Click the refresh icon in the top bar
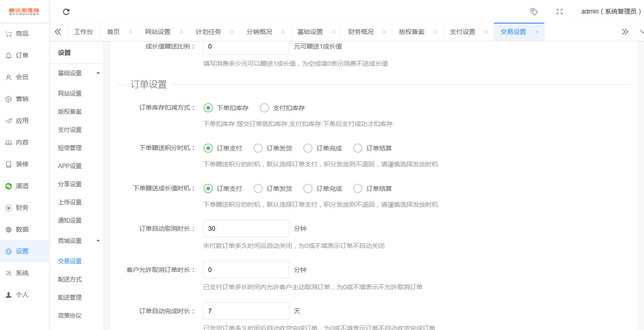 66,12
